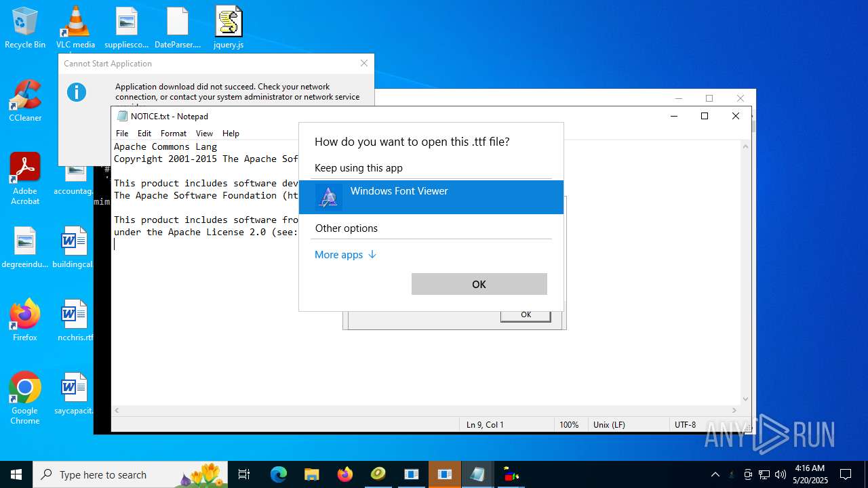Select Google Chrome desktop shortcut
868x488 pixels.
pyautogui.click(x=25, y=399)
